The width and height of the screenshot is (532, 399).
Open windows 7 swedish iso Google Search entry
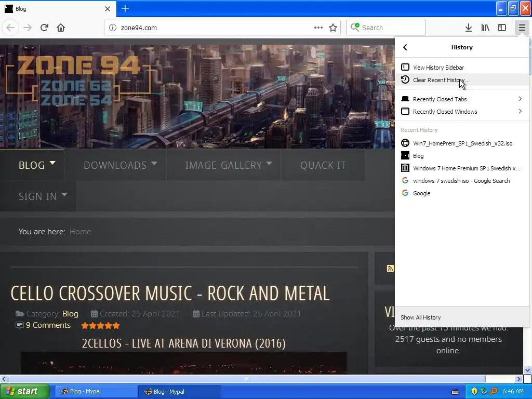462,181
